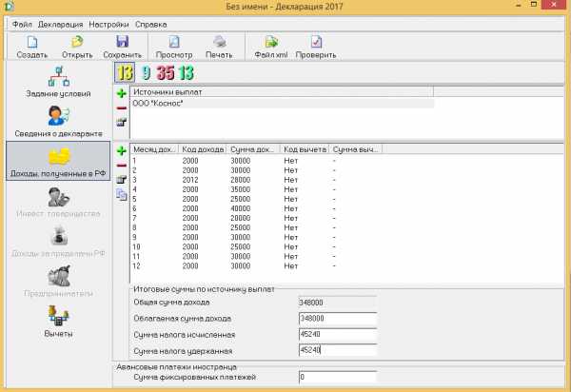The image size is (571, 392).
Task: Click the Создать toolbar icon
Action: coord(32,42)
